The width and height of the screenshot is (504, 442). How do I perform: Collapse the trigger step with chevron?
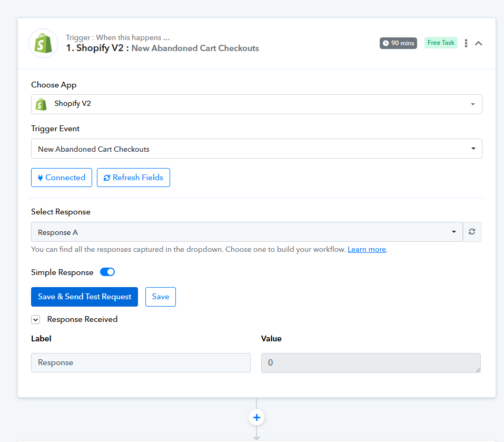[x=478, y=43]
